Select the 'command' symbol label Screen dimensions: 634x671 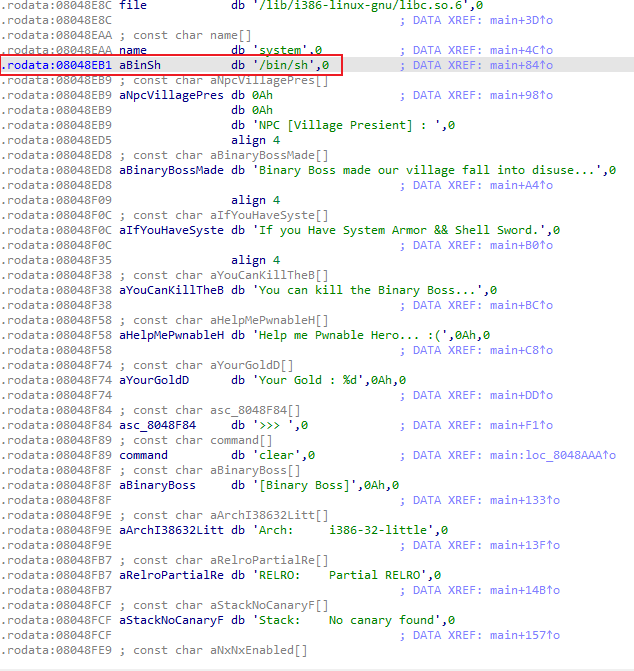coord(143,454)
